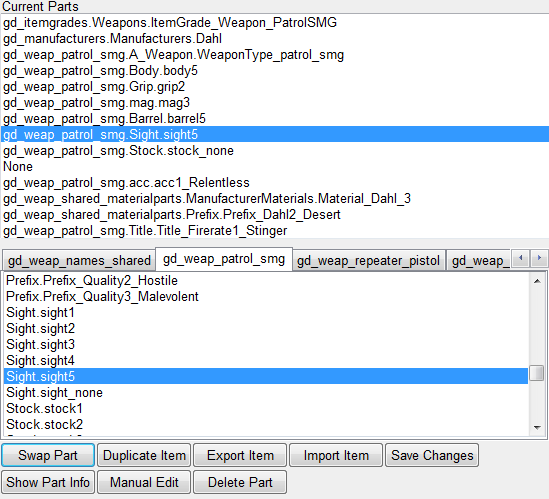
Task: Open the gd_weap_repeater_pistol tab
Action: click(368, 261)
